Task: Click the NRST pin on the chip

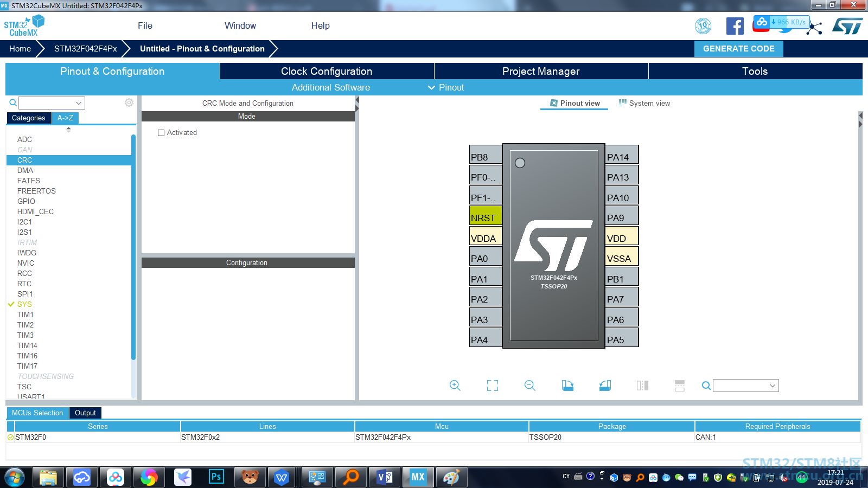Action: click(x=486, y=216)
